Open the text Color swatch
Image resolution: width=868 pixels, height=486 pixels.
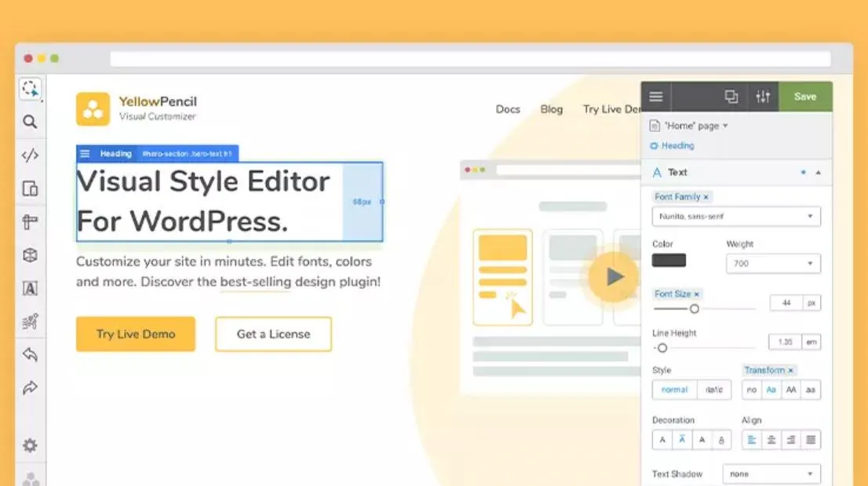[669, 260]
